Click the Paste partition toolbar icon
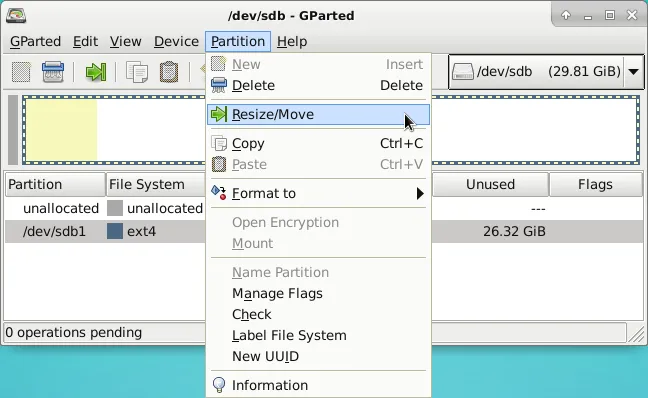This screenshot has height=398, width=648. (169, 72)
